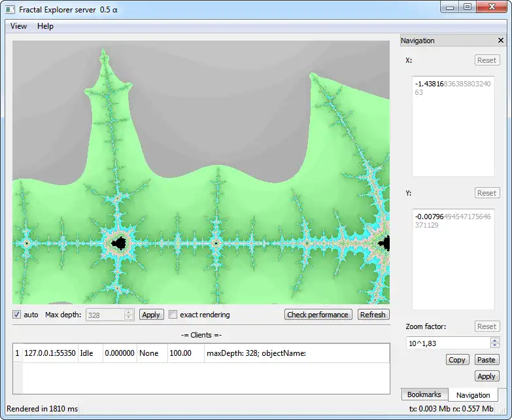Click the Rendered in 1810 ms status
This screenshot has height=420, width=512.
(42, 409)
